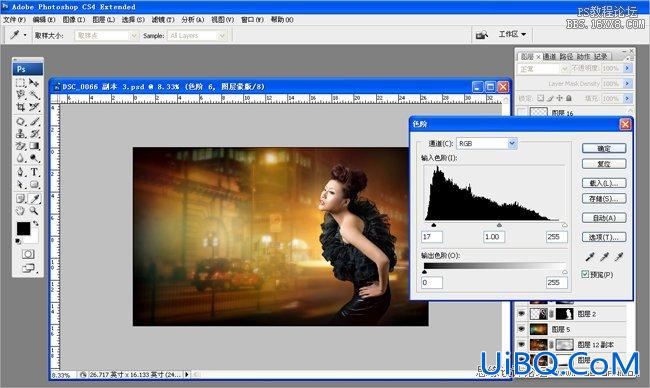Viewport: 650px width, 388px height.
Task: Select the Lasso tool
Action: pos(20,95)
